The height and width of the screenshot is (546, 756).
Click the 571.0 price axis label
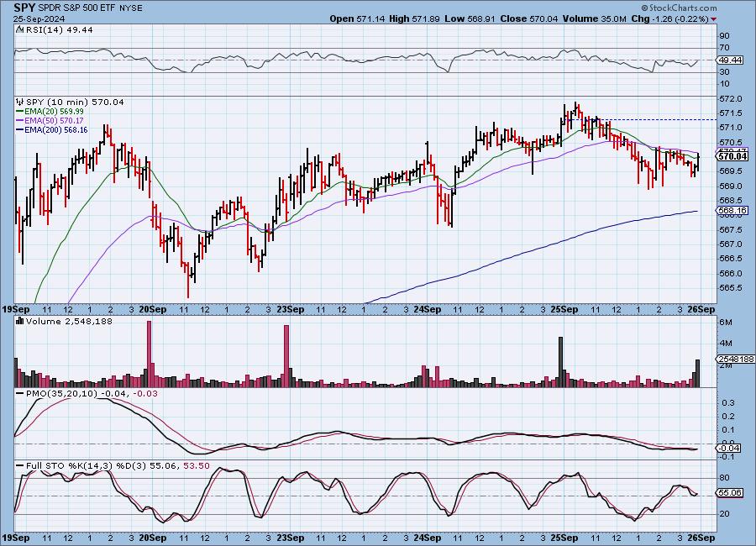coord(730,128)
